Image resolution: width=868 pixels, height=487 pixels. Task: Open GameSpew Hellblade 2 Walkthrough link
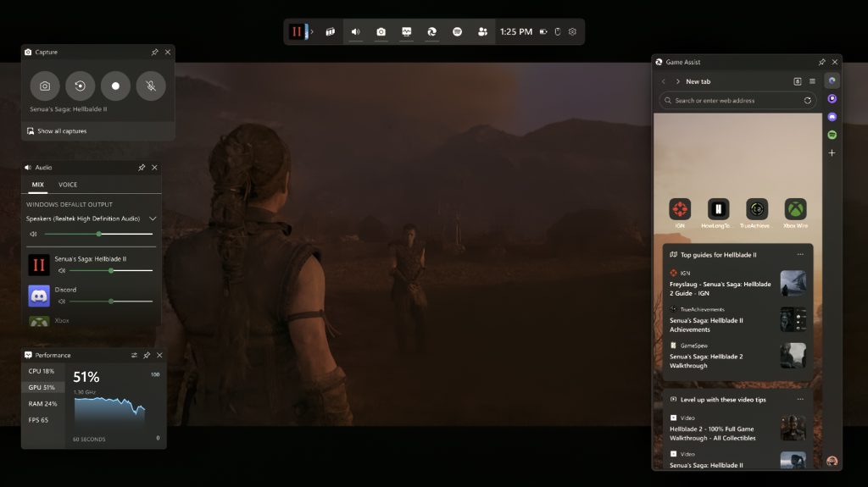pos(706,361)
